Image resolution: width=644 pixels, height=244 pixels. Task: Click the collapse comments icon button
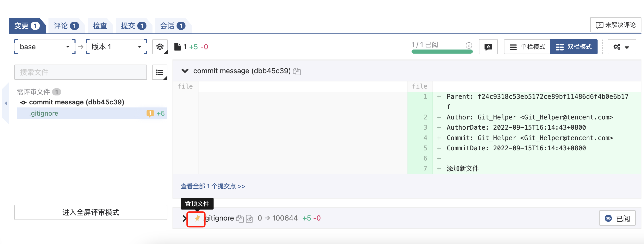point(488,47)
